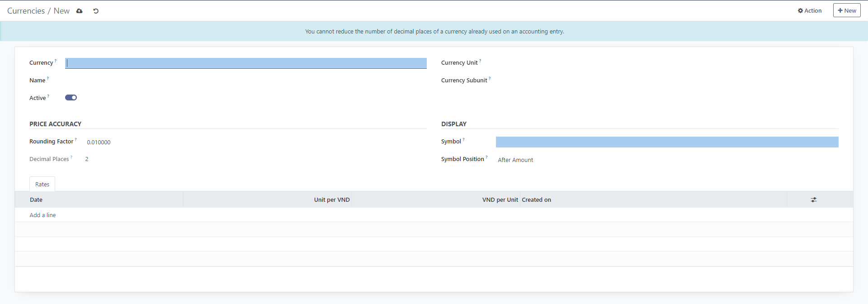Discard changes with the undo icon
This screenshot has height=304, width=868.
point(96,11)
